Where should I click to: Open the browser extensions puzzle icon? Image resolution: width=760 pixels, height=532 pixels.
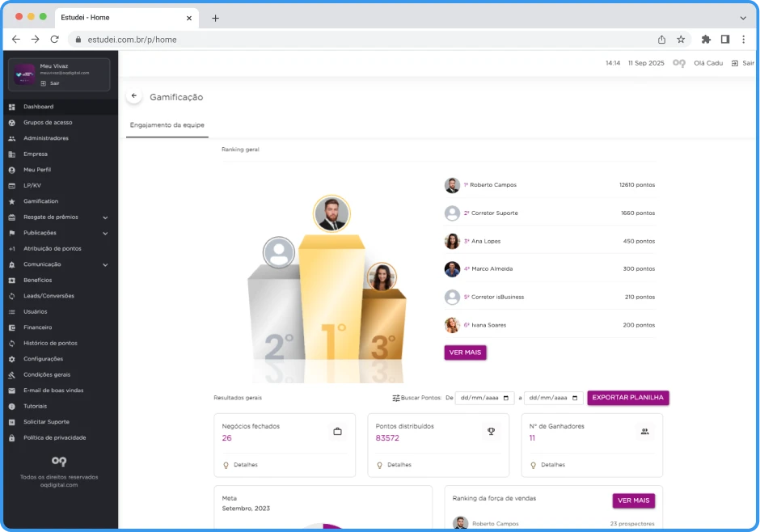[x=706, y=39]
